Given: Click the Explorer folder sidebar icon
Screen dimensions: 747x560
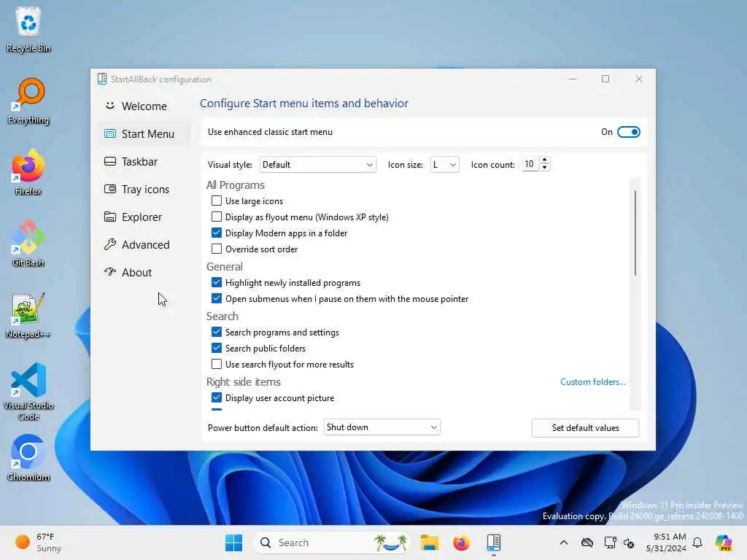Looking at the screenshot, I should coord(110,217).
